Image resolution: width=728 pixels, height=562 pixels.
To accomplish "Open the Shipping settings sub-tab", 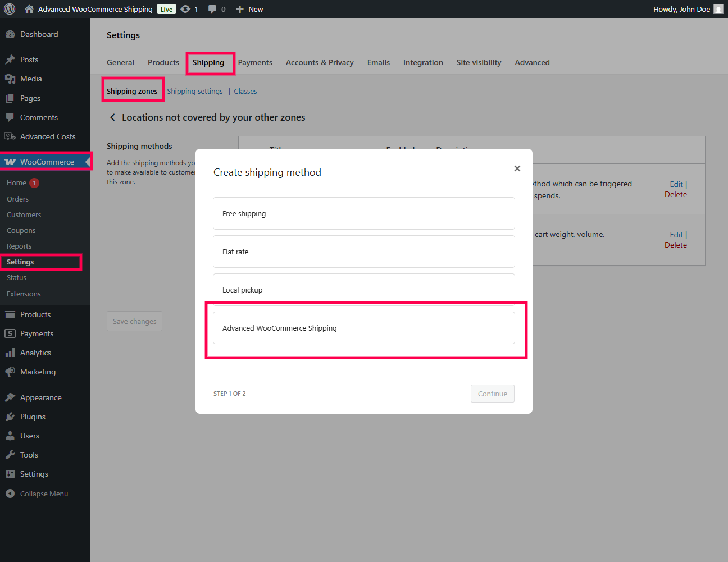I will click(194, 91).
